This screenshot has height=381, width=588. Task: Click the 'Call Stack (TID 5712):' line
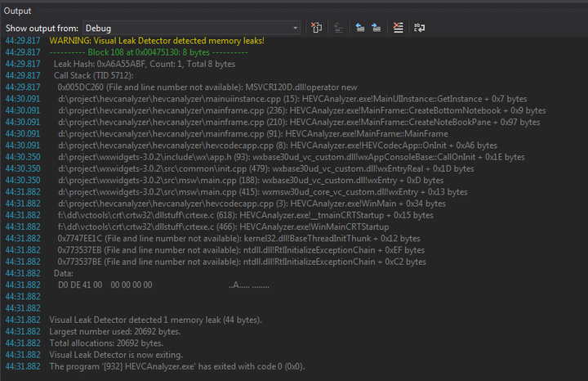click(x=93, y=75)
